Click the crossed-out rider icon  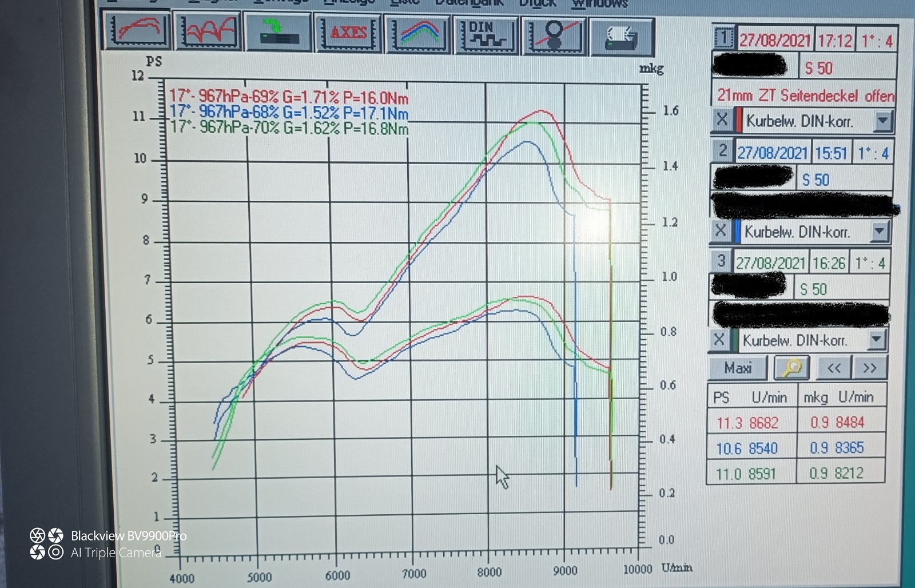(554, 35)
